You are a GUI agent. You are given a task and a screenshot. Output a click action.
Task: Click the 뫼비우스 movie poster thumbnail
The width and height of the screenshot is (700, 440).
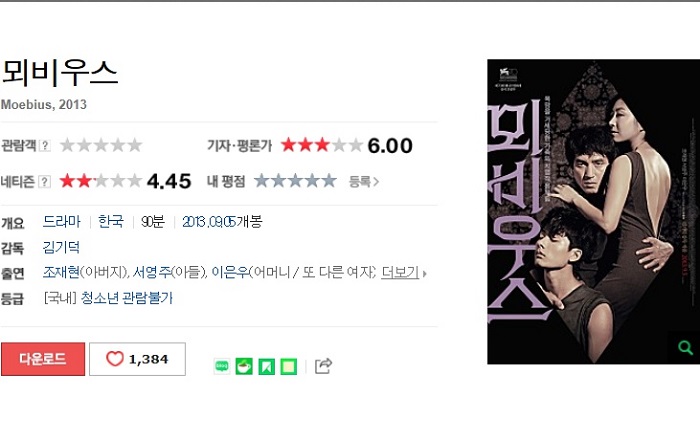point(593,212)
